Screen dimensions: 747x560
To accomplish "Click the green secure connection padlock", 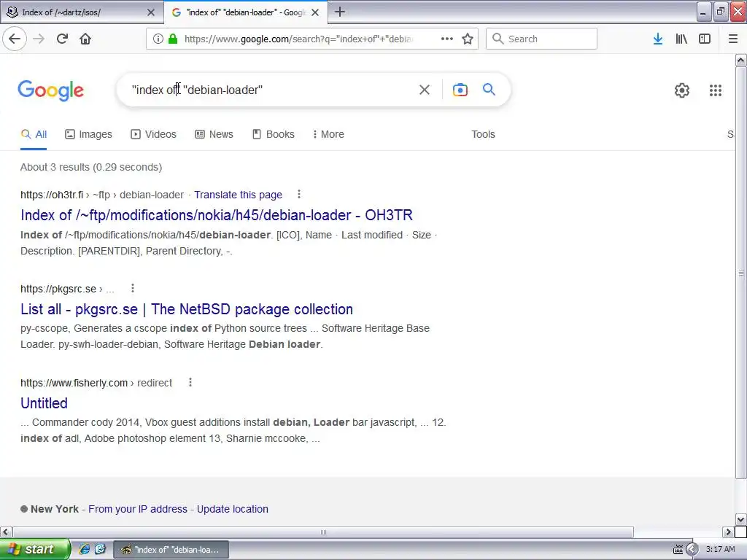I will pos(173,39).
